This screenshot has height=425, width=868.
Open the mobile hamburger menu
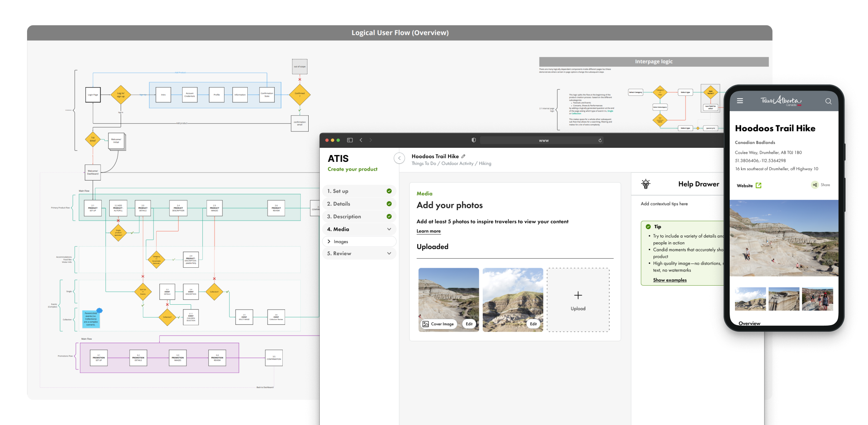click(740, 101)
